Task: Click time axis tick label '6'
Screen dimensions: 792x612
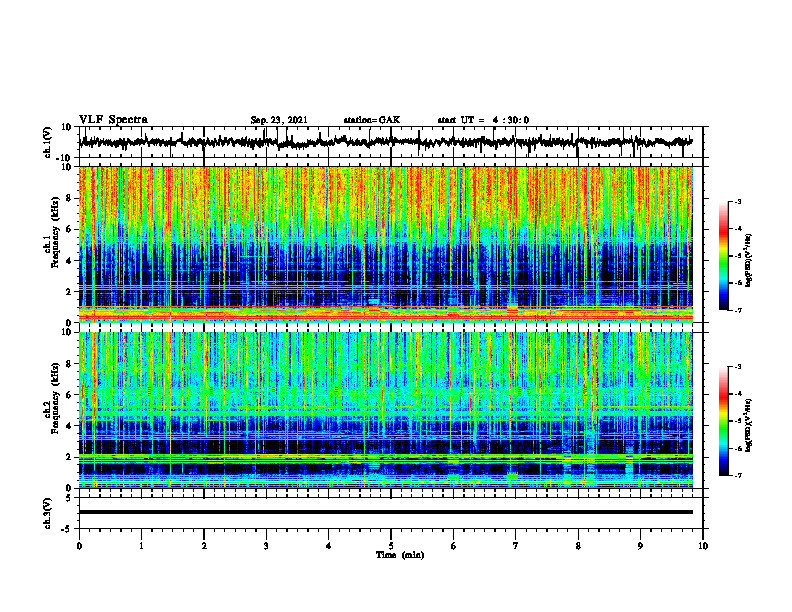Action: point(454,546)
